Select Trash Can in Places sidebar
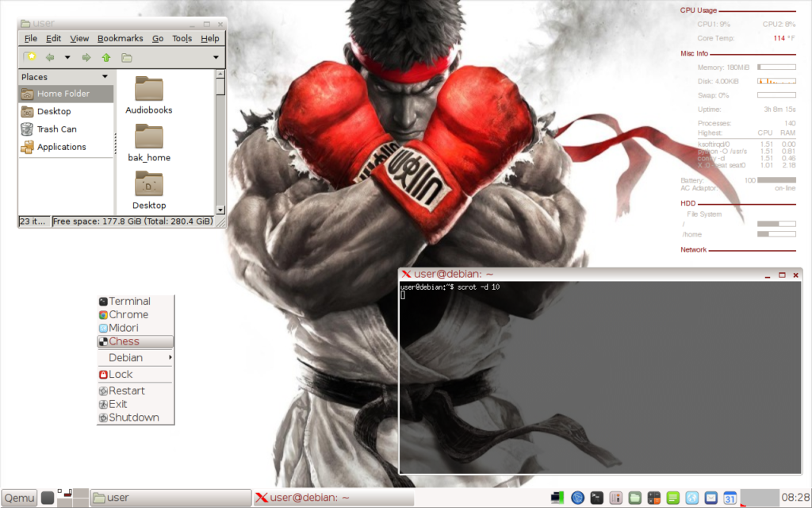Image resolution: width=812 pixels, height=508 pixels. pyautogui.click(x=57, y=129)
